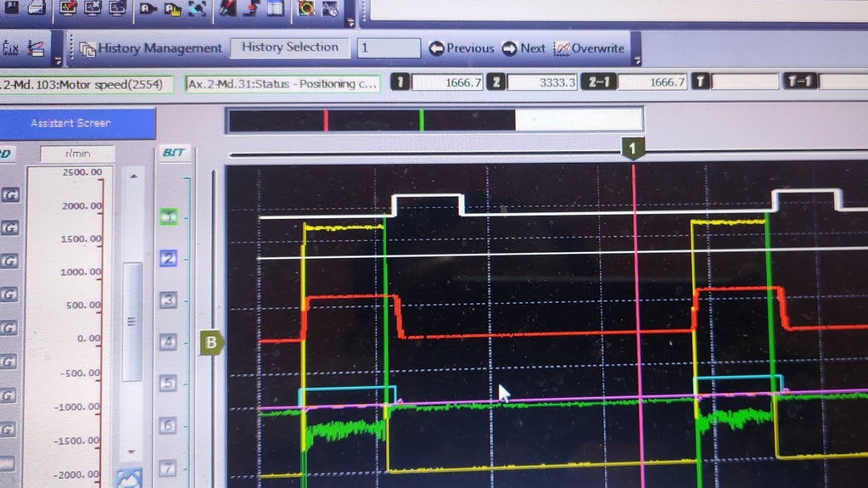Click the 'A' label tag icon
868x488 pixels.
149,8
